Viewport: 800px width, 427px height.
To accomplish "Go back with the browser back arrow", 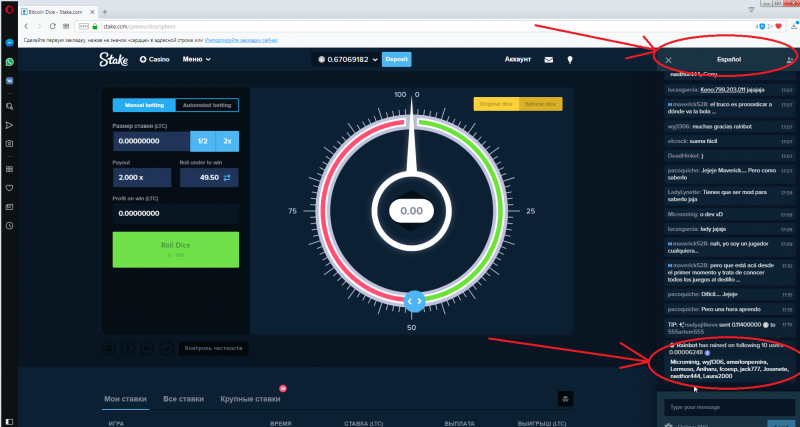I will click(27, 26).
